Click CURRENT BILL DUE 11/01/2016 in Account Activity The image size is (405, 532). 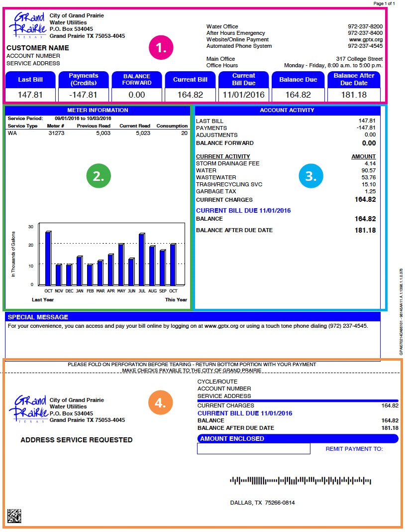point(243,210)
